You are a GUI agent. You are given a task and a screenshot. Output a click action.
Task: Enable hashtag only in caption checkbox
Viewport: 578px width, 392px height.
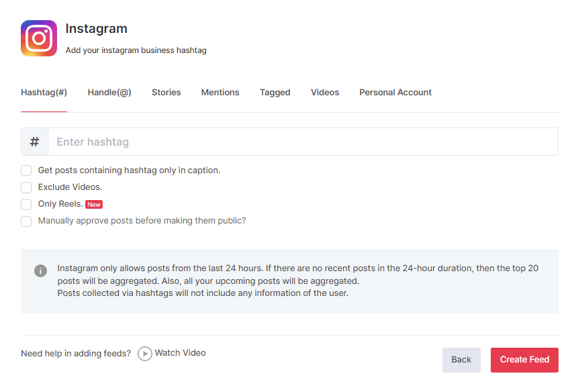[26, 170]
